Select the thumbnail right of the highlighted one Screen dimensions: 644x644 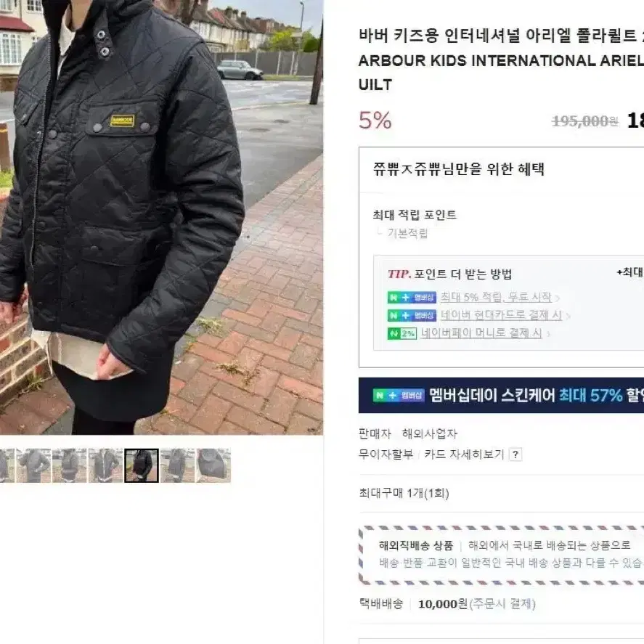(177, 465)
